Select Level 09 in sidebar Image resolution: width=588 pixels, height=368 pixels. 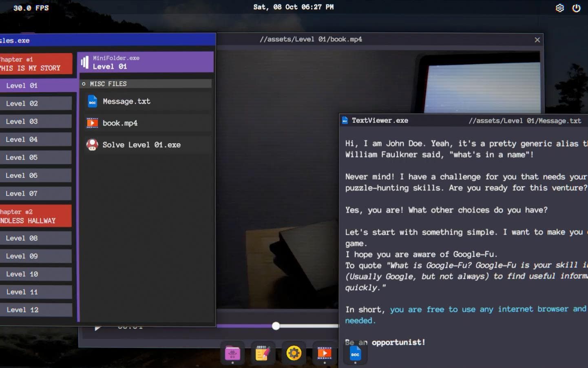(x=36, y=256)
